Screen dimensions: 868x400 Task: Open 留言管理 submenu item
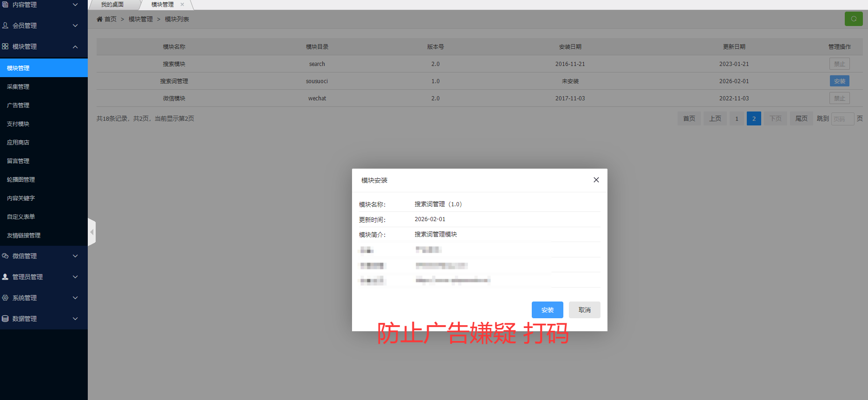(44, 161)
